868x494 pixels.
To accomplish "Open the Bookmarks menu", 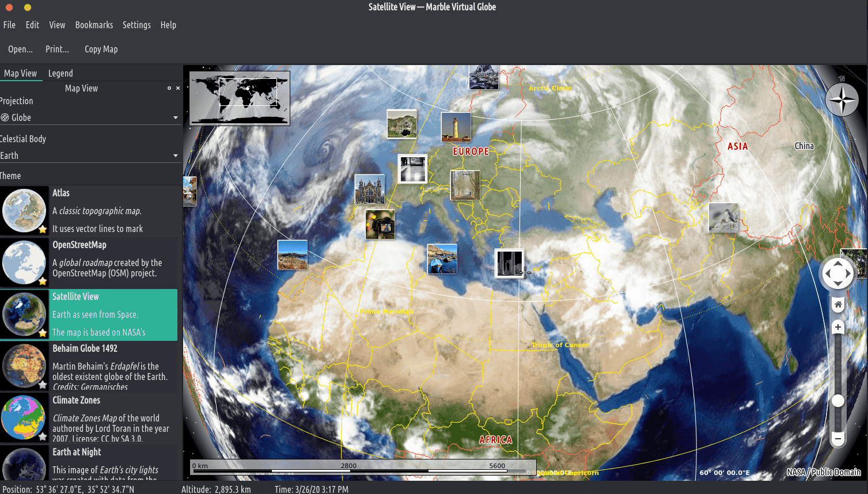I will click(x=94, y=25).
